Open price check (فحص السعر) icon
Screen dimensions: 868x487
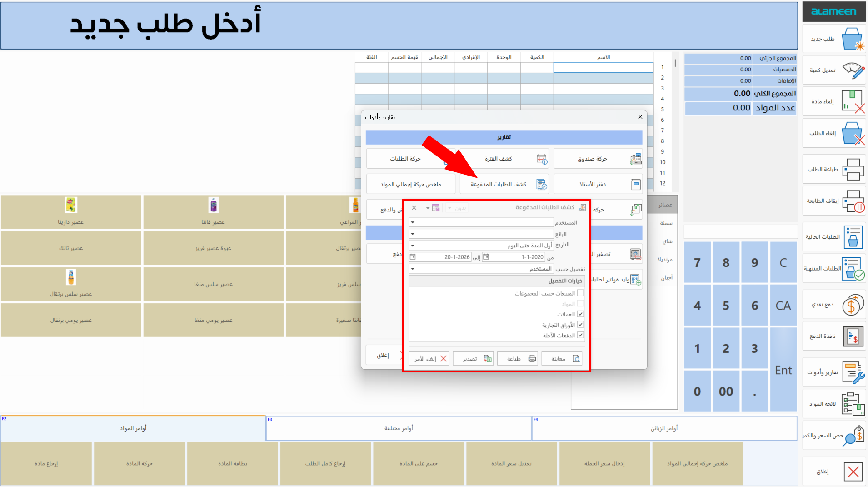[853, 435]
